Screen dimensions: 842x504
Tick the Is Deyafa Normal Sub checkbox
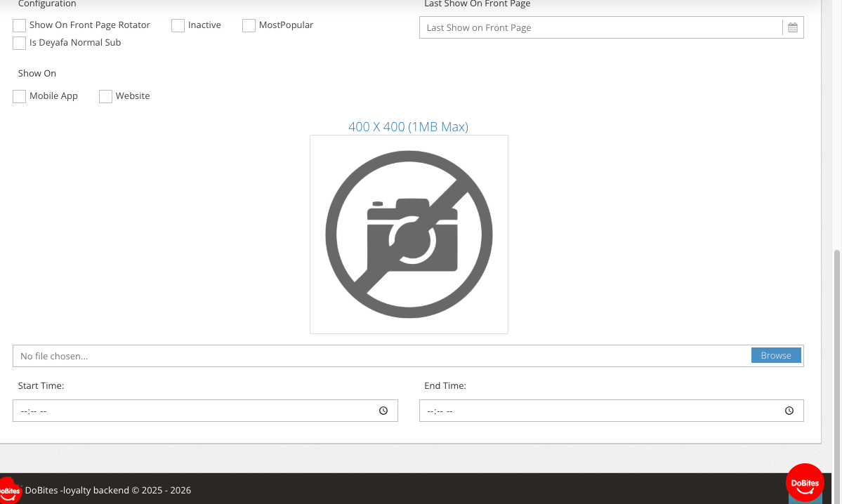(x=20, y=44)
